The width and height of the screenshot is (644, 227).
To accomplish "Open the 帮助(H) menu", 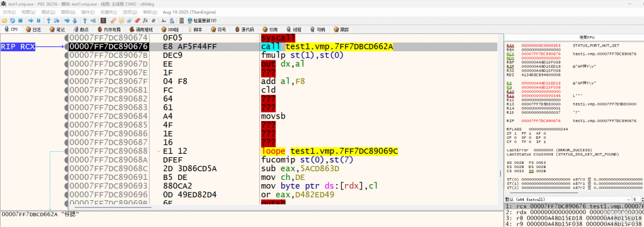I will [150, 12].
